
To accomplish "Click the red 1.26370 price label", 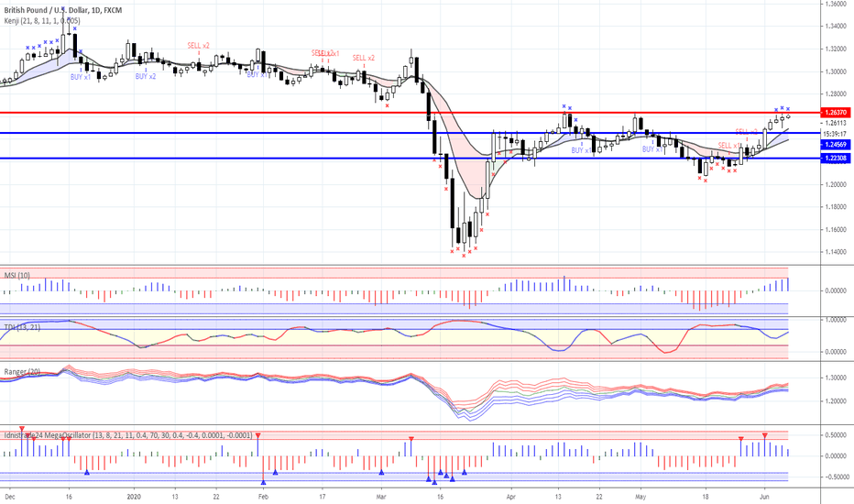I will point(836,112).
